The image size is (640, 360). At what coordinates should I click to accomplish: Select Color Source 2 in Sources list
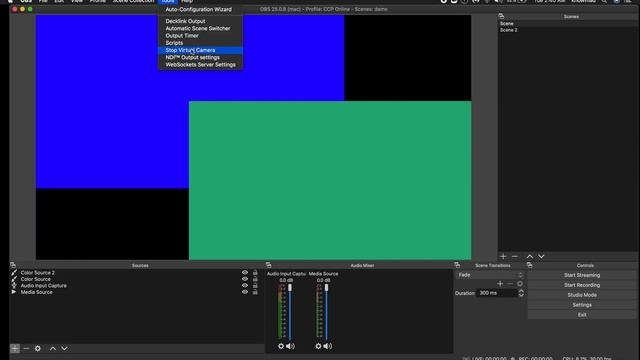coord(38,273)
